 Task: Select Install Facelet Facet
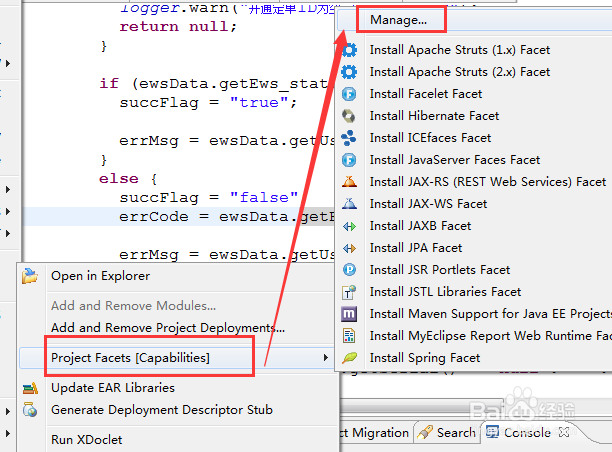coord(426,94)
